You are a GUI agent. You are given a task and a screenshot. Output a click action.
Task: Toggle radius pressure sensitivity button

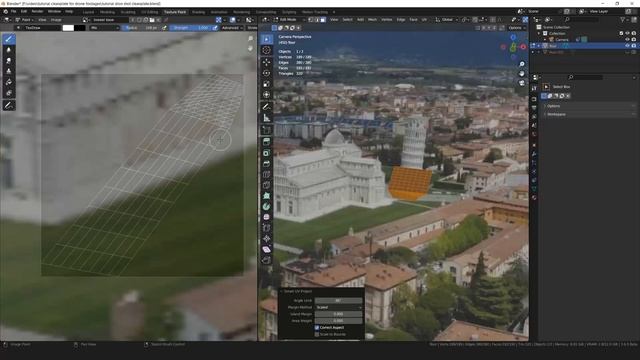pyautogui.click(x=164, y=28)
